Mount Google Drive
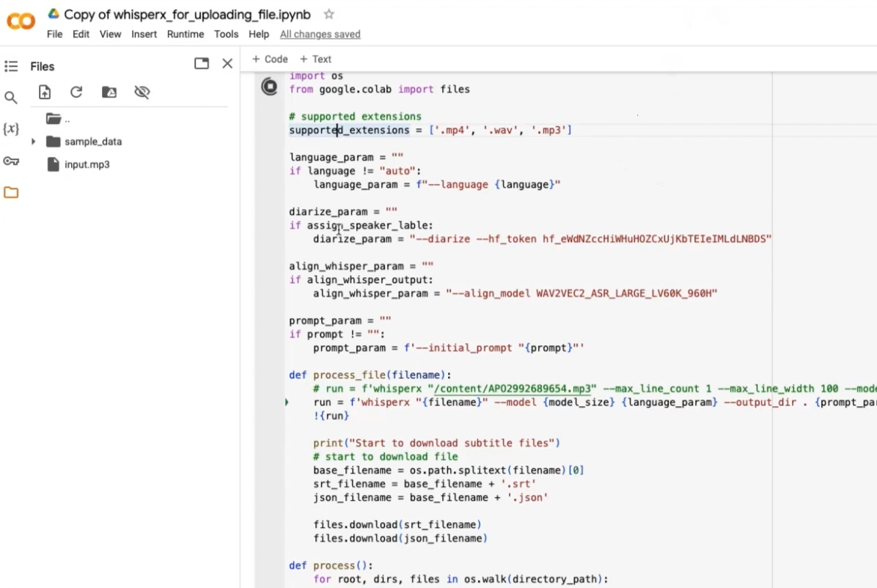The image size is (877, 588). coord(109,92)
